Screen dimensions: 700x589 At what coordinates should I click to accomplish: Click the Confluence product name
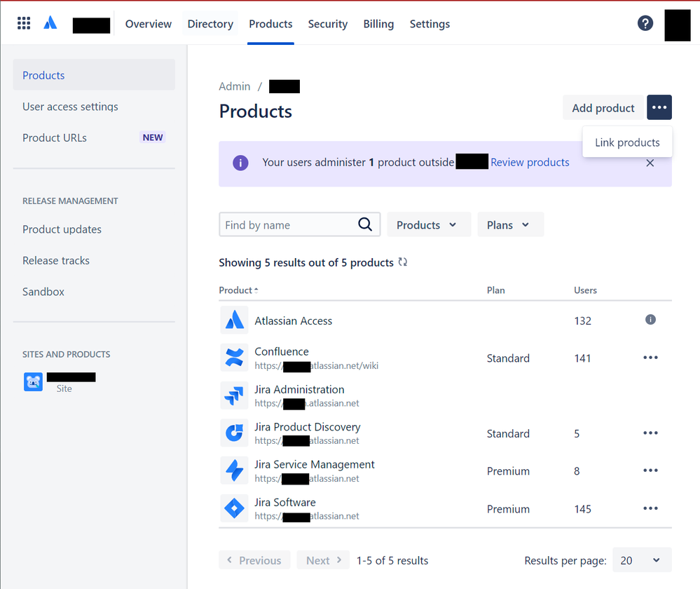tap(282, 352)
